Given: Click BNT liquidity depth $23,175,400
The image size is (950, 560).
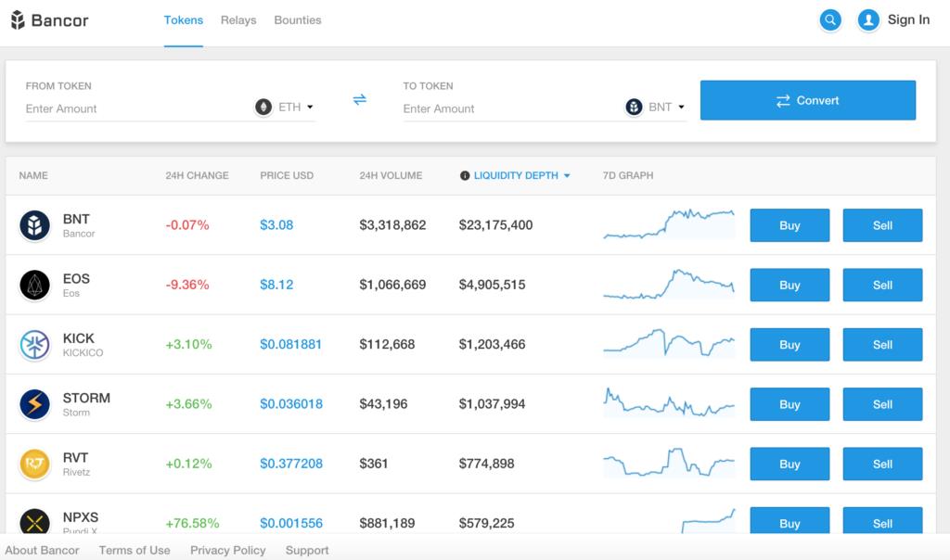Looking at the screenshot, I should point(495,225).
